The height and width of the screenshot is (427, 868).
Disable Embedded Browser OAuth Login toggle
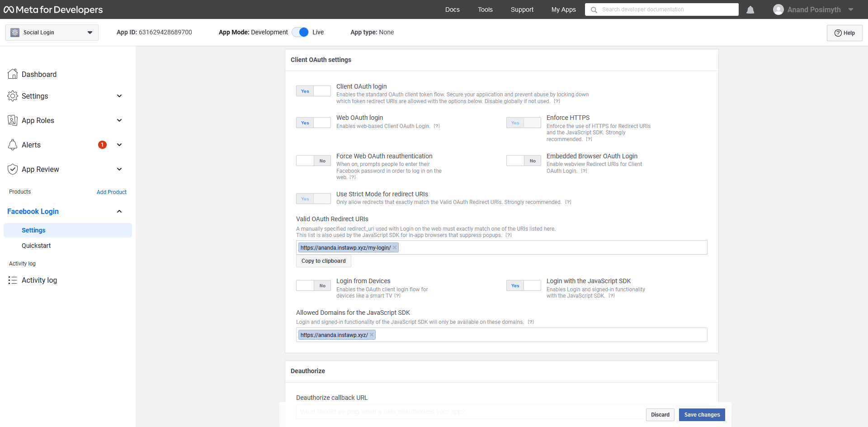[x=524, y=161]
